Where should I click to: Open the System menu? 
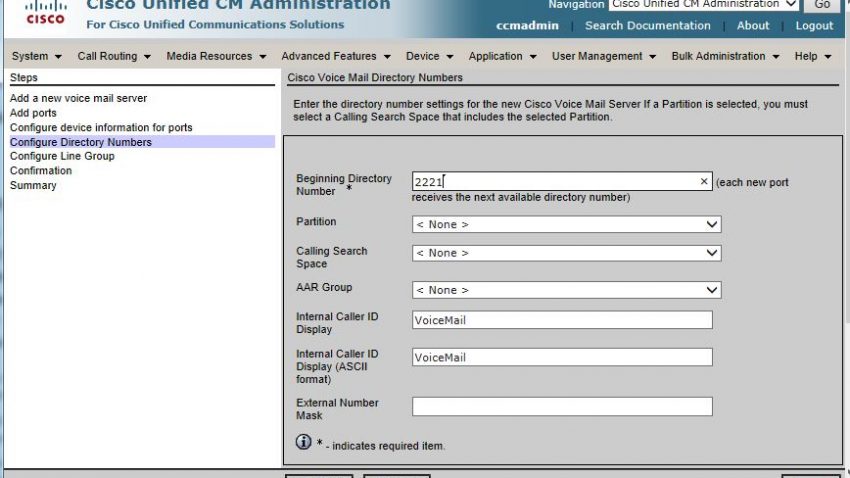[x=37, y=57]
